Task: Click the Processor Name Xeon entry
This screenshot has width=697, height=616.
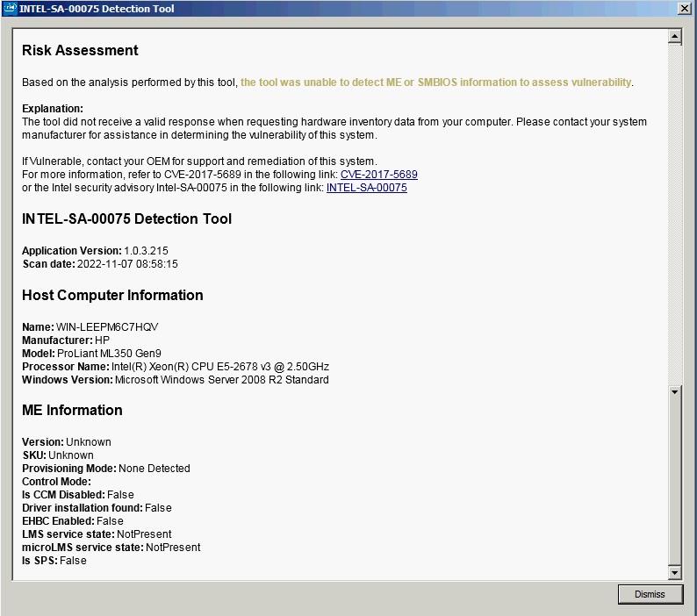Action: tap(219, 367)
